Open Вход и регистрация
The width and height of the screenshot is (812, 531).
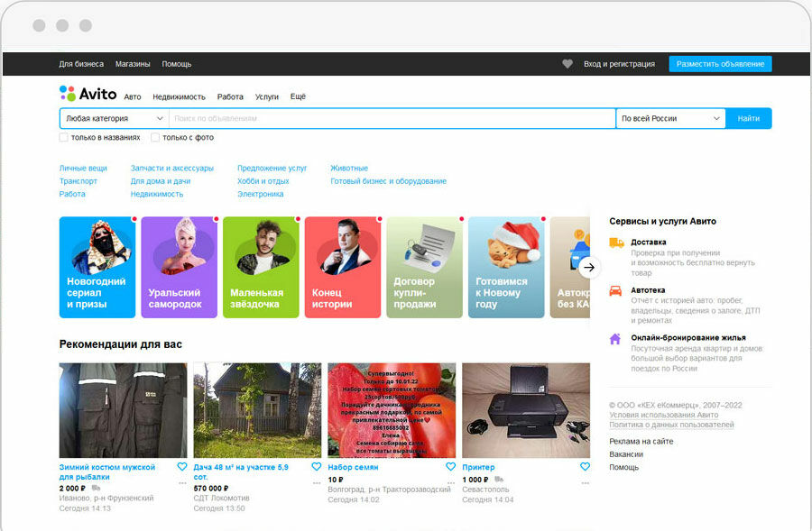point(619,64)
